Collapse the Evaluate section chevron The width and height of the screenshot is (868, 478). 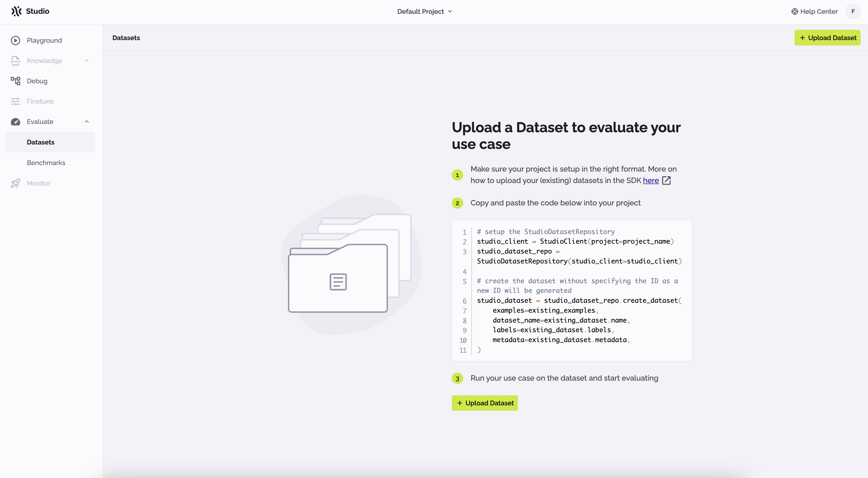point(87,122)
